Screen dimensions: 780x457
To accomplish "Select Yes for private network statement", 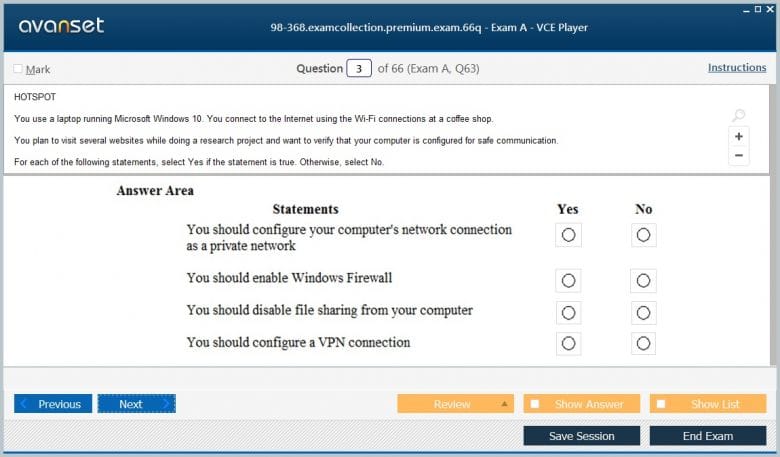I will pos(568,235).
